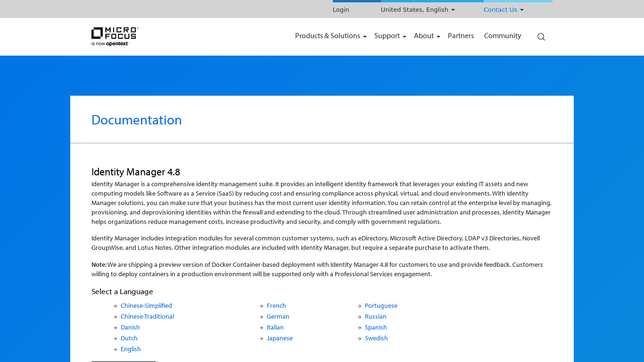Open English documentation link

131,349
